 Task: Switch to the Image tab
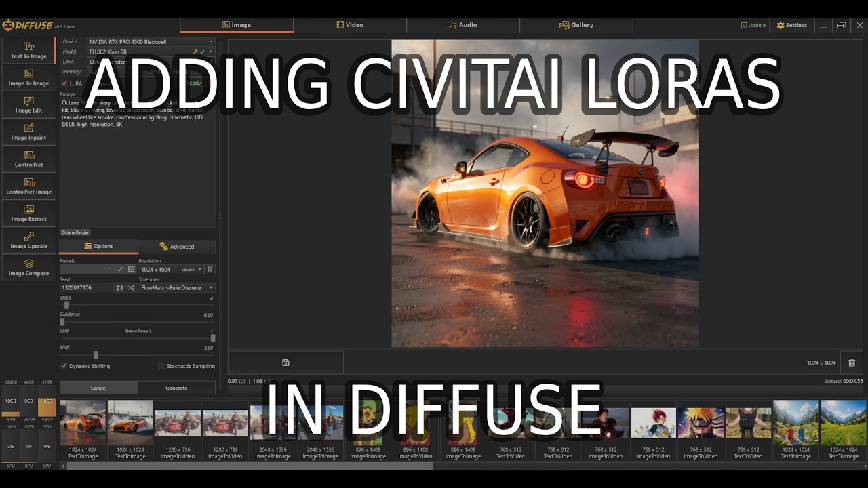pos(237,25)
